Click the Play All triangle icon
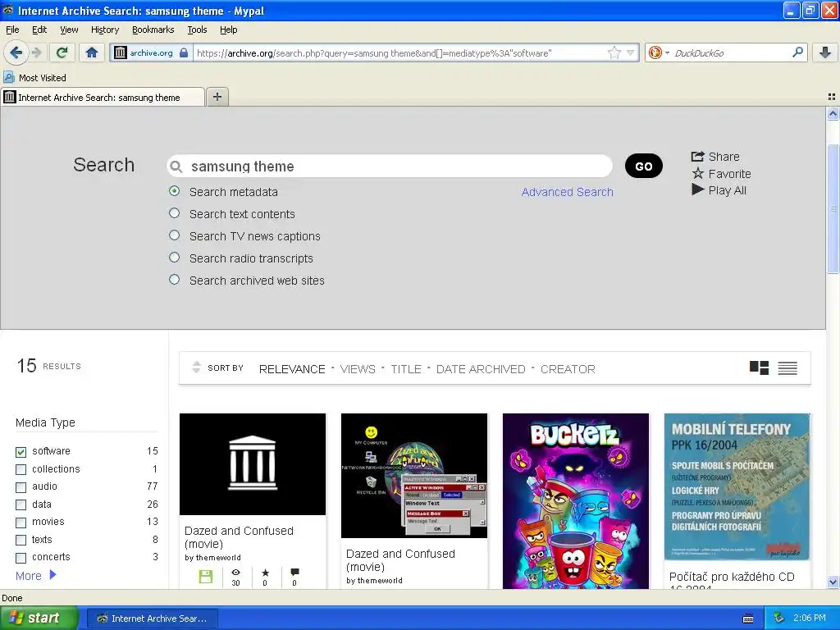Viewport: 840px width, 630px height. coord(697,189)
